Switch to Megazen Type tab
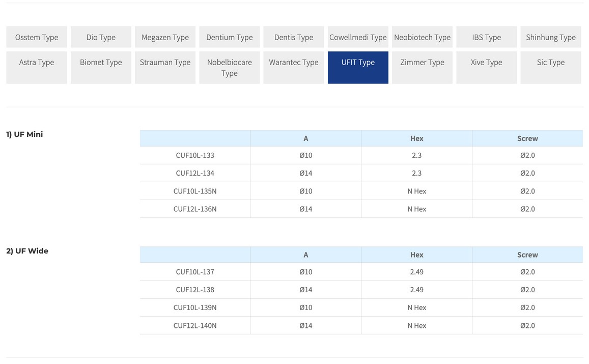Image resolution: width=589 pixels, height=364 pixels. (x=165, y=37)
